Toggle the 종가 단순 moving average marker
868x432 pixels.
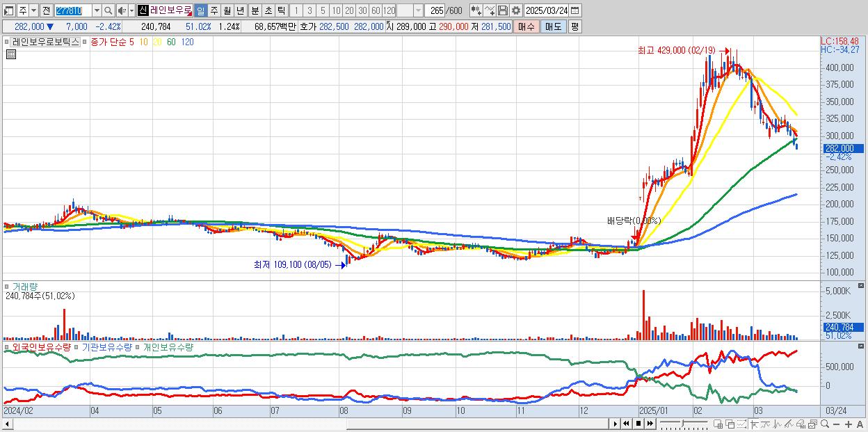[x=85, y=42]
